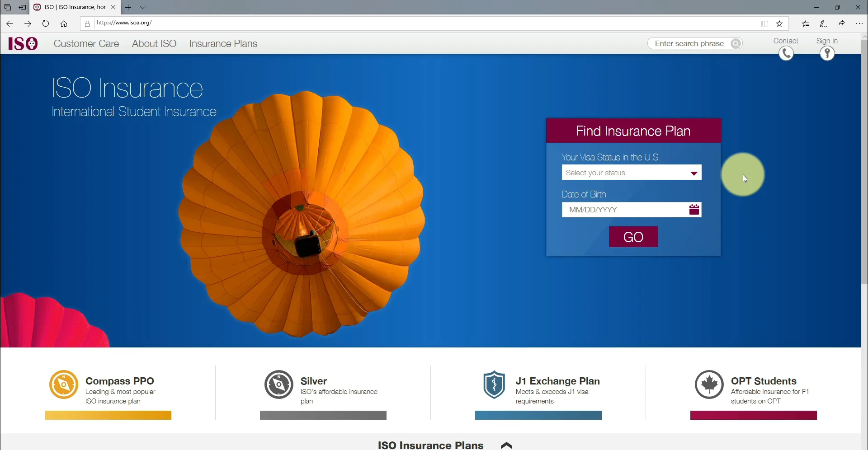This screenshot has height=450, width=868.
Task: Open the Compass PPO plan link
Action: click(120, 381)
